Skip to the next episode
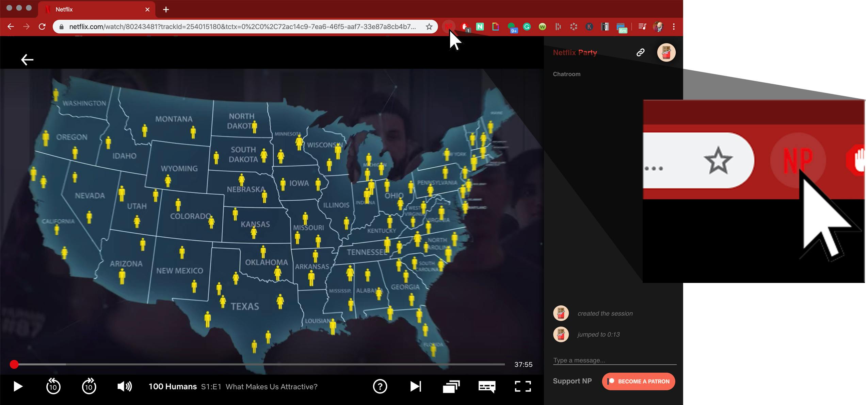 click(415, 386)
